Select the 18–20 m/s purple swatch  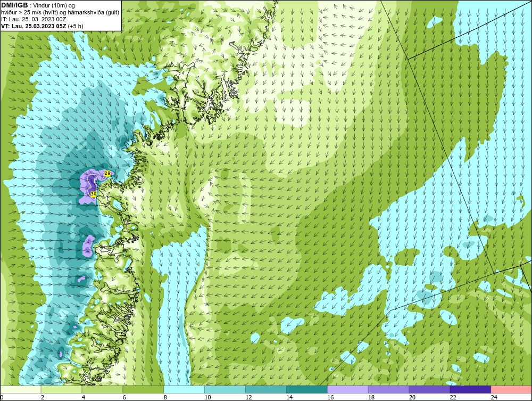(388, 389)
